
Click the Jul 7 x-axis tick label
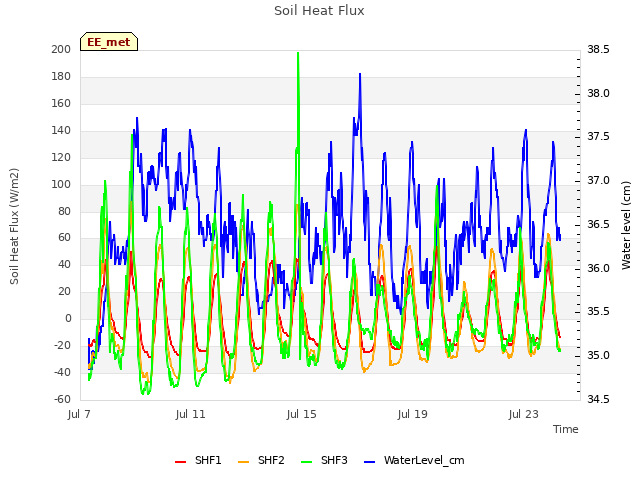click(79, 414)
